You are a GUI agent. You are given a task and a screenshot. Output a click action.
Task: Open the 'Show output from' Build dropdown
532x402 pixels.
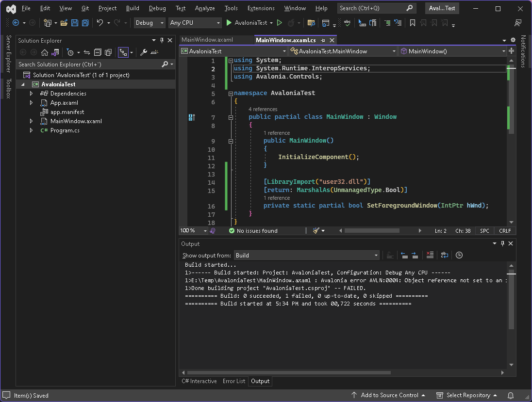307,255
